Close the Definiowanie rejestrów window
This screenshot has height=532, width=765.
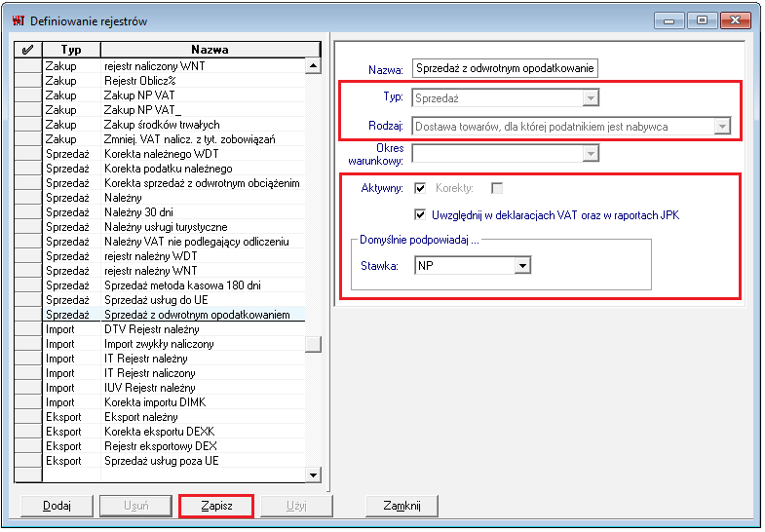[735, 20]
